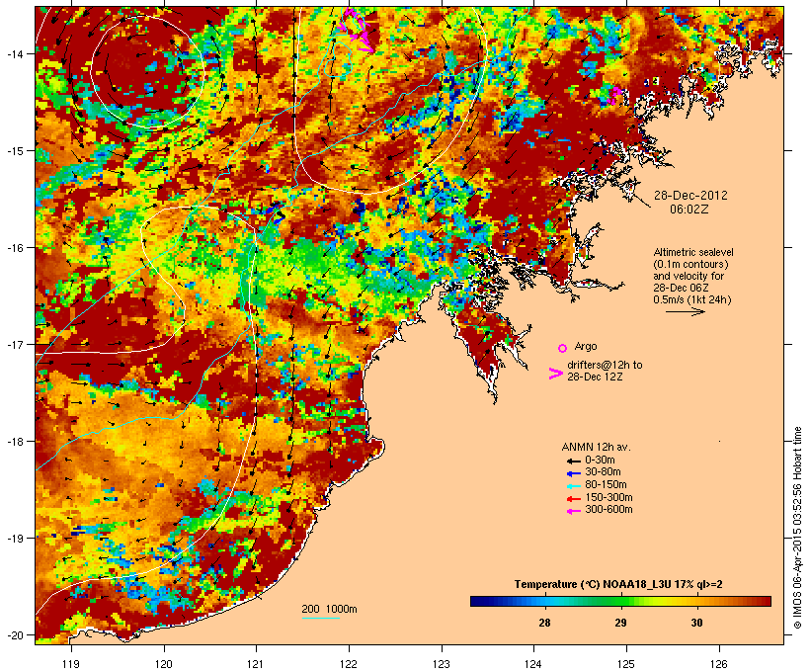Click the magenta drifter tracks near 122°E
This screenshot has width=810, height=672.
[358, 30]
